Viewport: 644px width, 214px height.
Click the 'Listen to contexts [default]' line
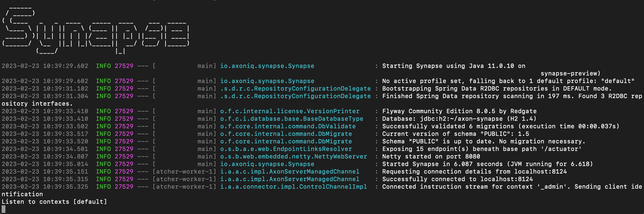click(54, 202)
